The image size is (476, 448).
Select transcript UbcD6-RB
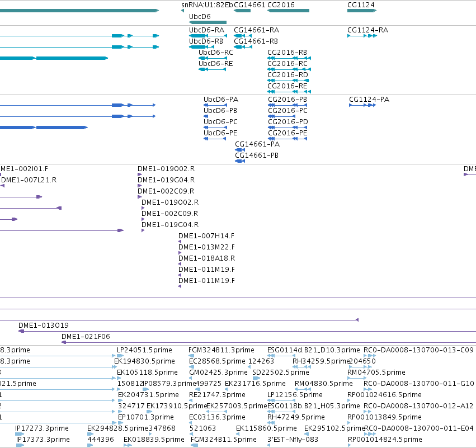[x=201, y=47]
